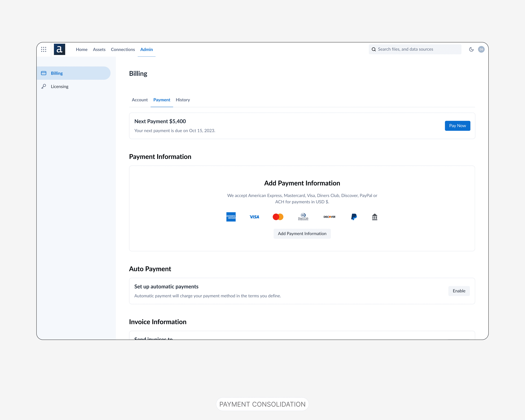Click the Alteryx 'a' logo

tap(59, 49)
